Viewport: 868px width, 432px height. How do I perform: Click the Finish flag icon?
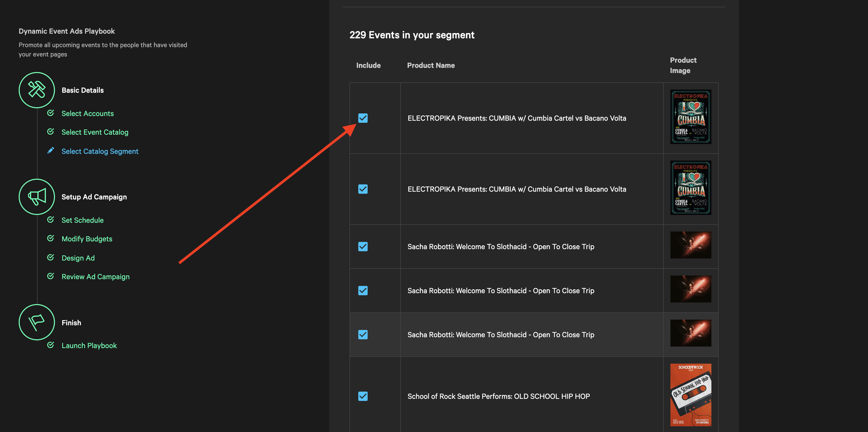pyautogui.click(x=37, y=322)
